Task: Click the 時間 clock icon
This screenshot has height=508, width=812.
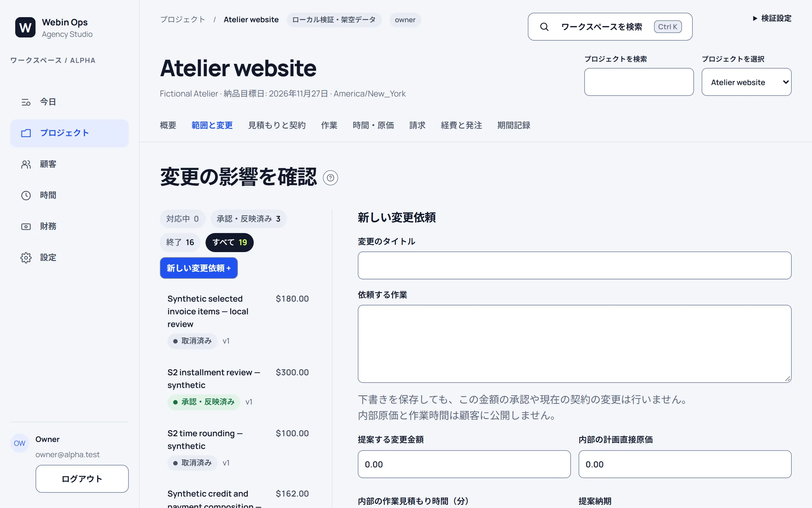Action: (x=26, y=196)
